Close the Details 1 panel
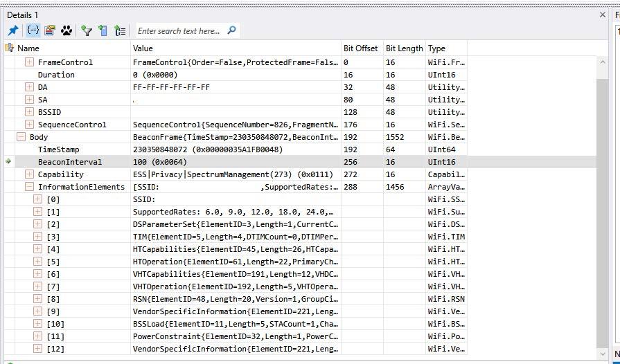The image size is (620, 364). [x=602, y=15]
